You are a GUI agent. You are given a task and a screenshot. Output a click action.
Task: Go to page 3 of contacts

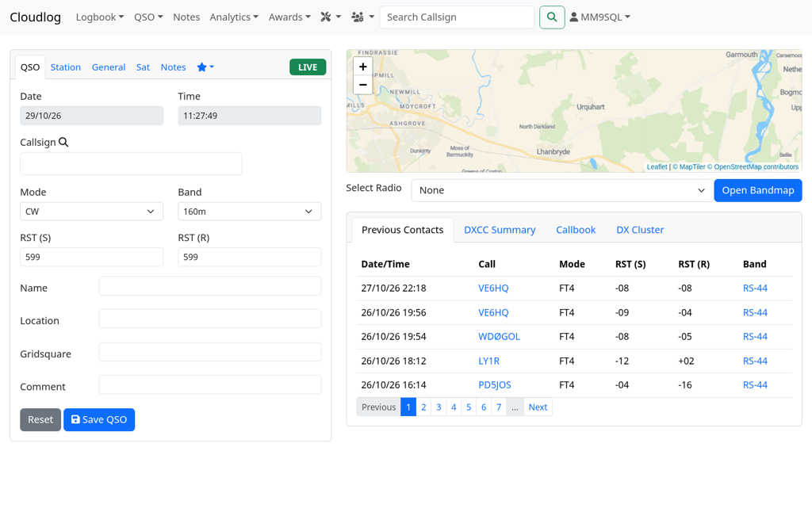tap(439, 407)
